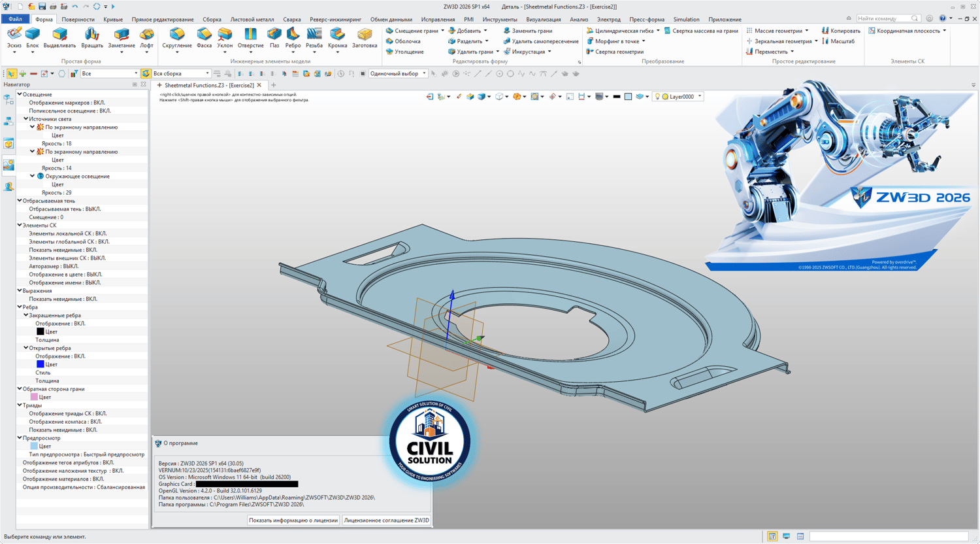Screen dimensions: 980x544
Task: Switch to the Листовой металл ribbon tab
Action: click(252, 19)
